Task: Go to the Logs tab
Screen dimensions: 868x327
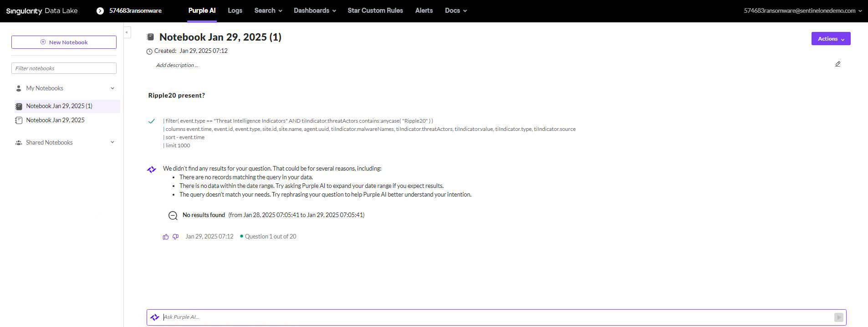Action: (x=235, y=10)
